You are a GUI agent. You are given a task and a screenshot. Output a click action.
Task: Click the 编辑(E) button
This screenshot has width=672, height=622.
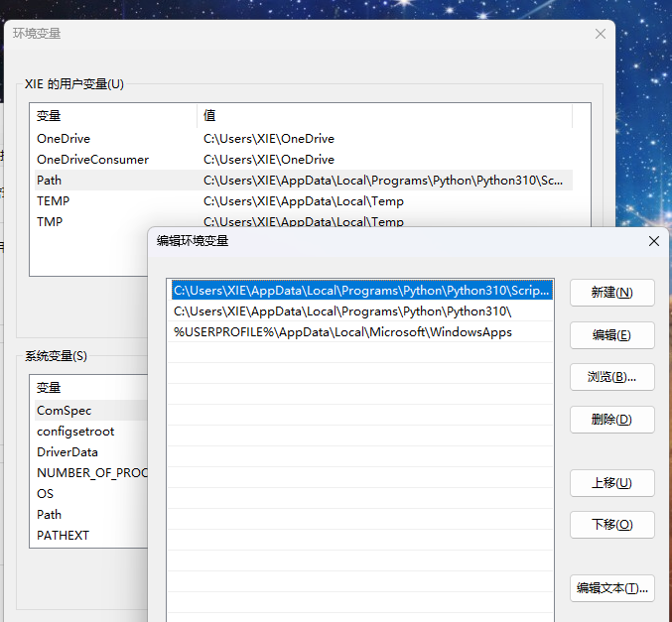[x=612, y=335]
